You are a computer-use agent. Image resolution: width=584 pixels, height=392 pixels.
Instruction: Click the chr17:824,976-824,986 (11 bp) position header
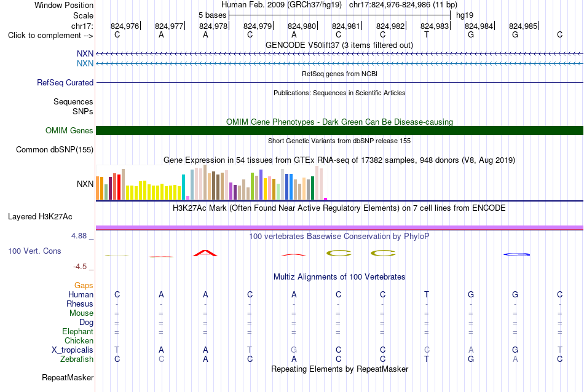click(403, 5)
